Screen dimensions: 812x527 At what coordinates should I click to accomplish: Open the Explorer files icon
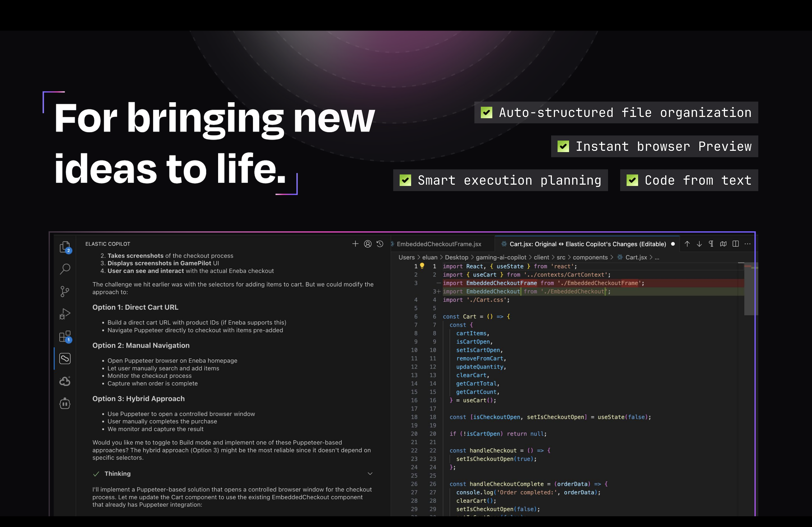[65, 247]
